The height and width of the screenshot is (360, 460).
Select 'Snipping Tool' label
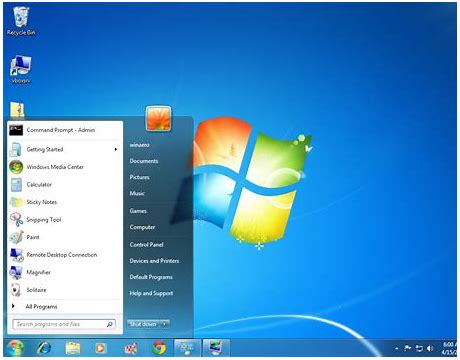pos(44,220)
